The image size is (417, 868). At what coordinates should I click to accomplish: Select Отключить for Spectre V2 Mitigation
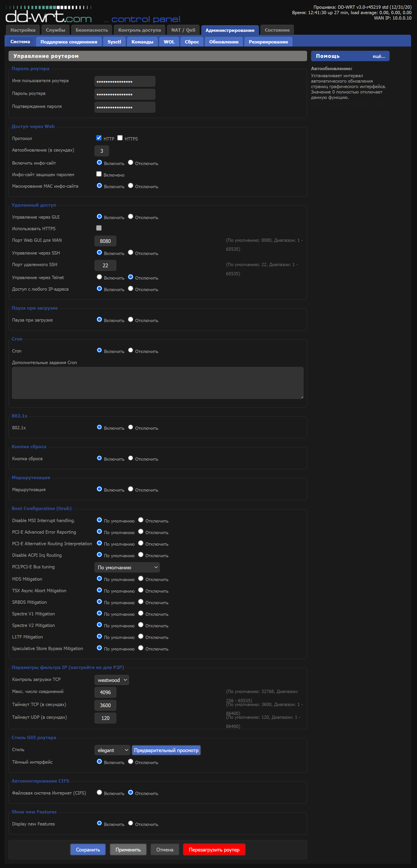[141, 625]
